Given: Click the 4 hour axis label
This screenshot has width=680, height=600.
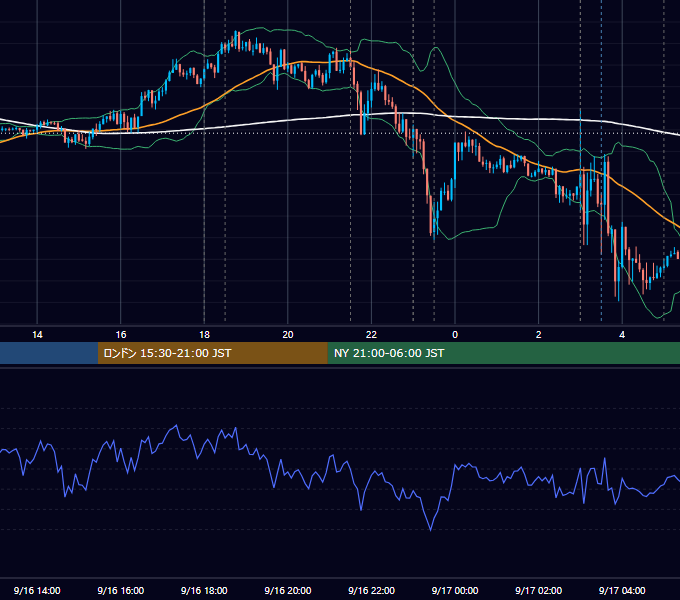Looking at the screenshot, I should (x=622, y=335).
